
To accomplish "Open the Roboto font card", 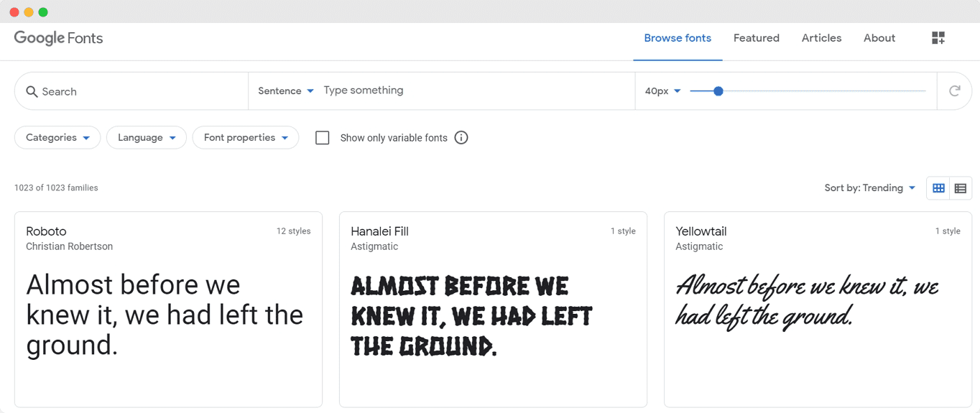I will point(168,310).
